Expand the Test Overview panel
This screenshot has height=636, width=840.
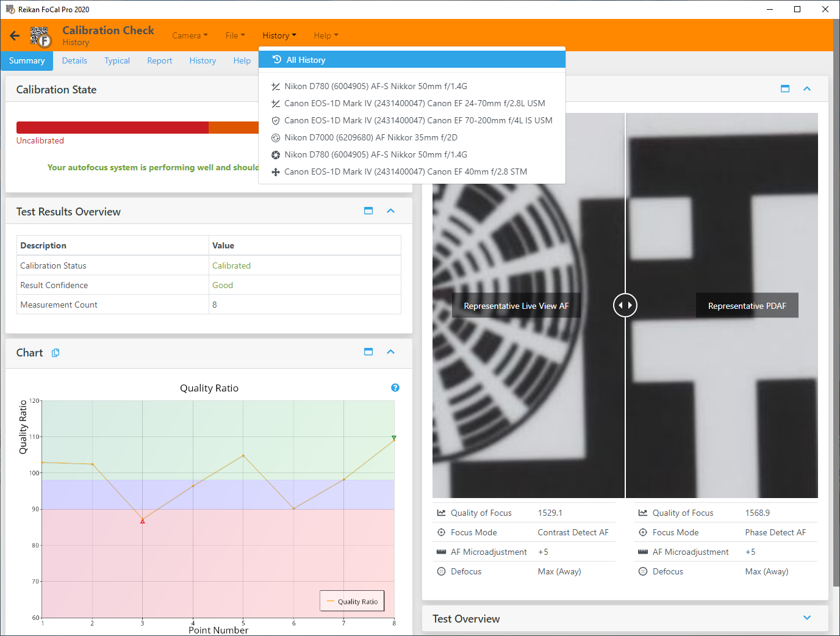(807, 618)
